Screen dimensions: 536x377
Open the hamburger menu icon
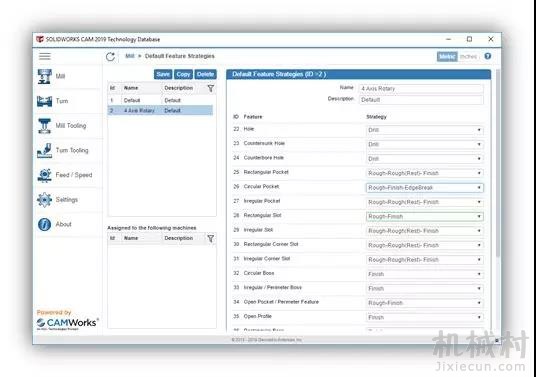click(45, 56)
